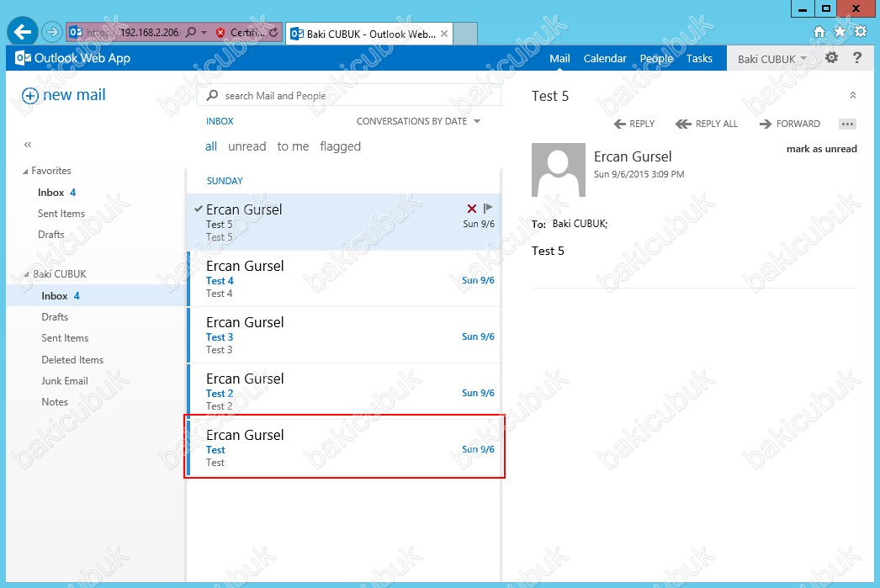Viewport: 880px width, 588px height.
Task: Open Tasks in top navigation
Action: pyautogui.click(x=699, y=58)
